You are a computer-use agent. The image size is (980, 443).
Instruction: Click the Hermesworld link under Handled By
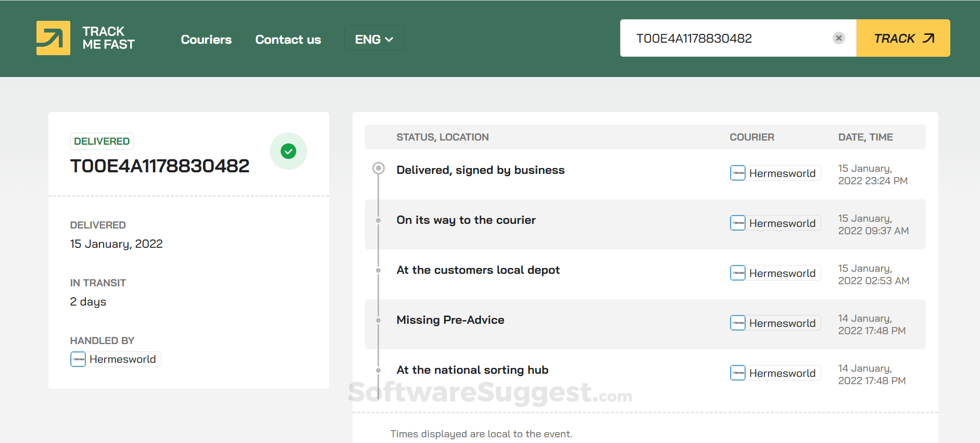[122, 359]
